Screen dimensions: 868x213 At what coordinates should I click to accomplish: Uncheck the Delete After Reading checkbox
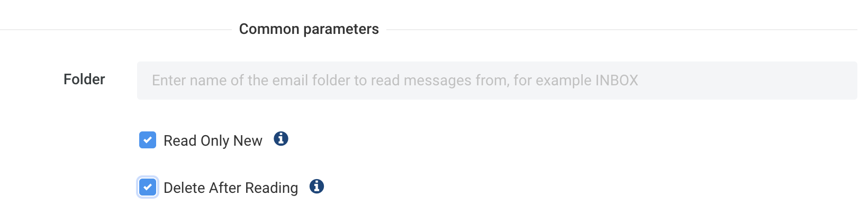(148, 187)
